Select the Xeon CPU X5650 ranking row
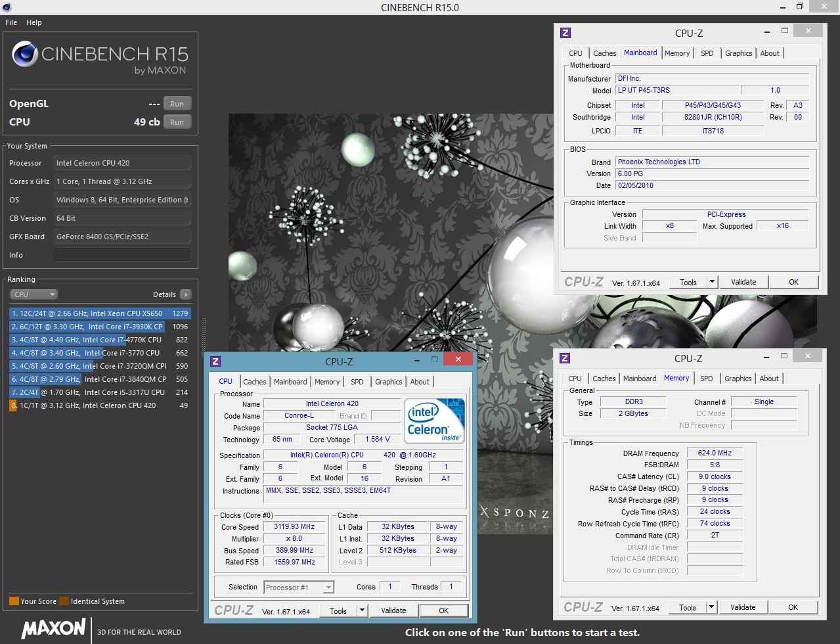This screenshot has height=644, width=840. point(99,313)
